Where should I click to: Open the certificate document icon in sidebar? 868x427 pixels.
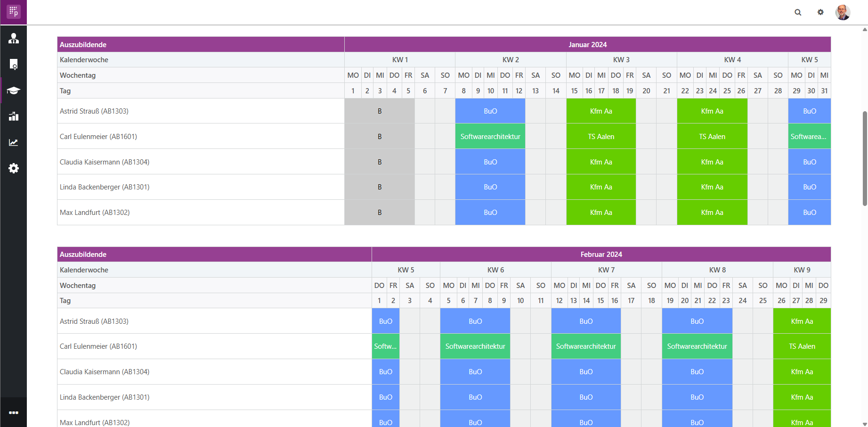[13, 65]
